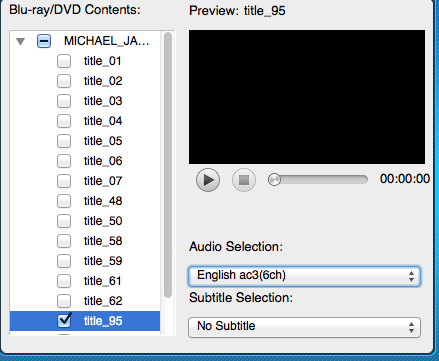Play the title_95 preview
439x361 pixels.
coord(208,180)
